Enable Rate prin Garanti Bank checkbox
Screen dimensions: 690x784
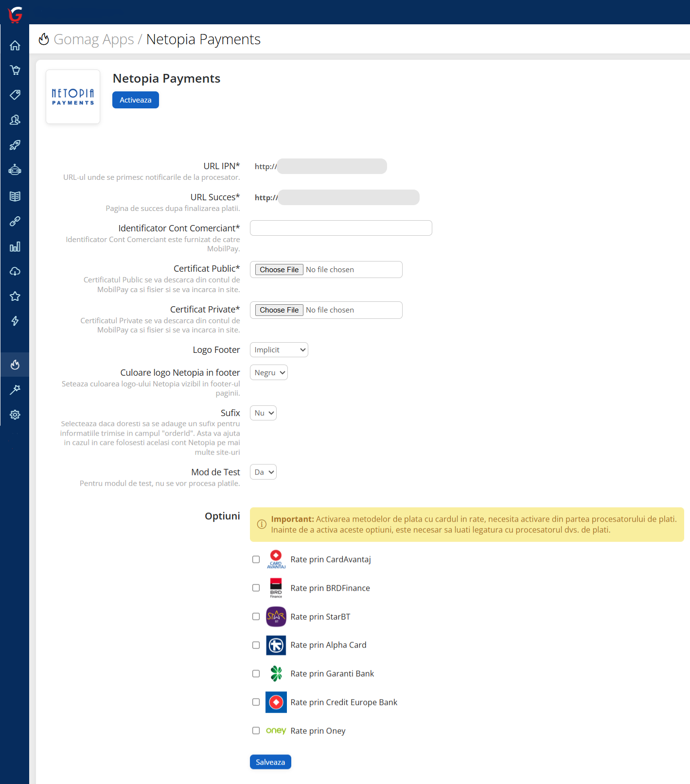point(256,674)
